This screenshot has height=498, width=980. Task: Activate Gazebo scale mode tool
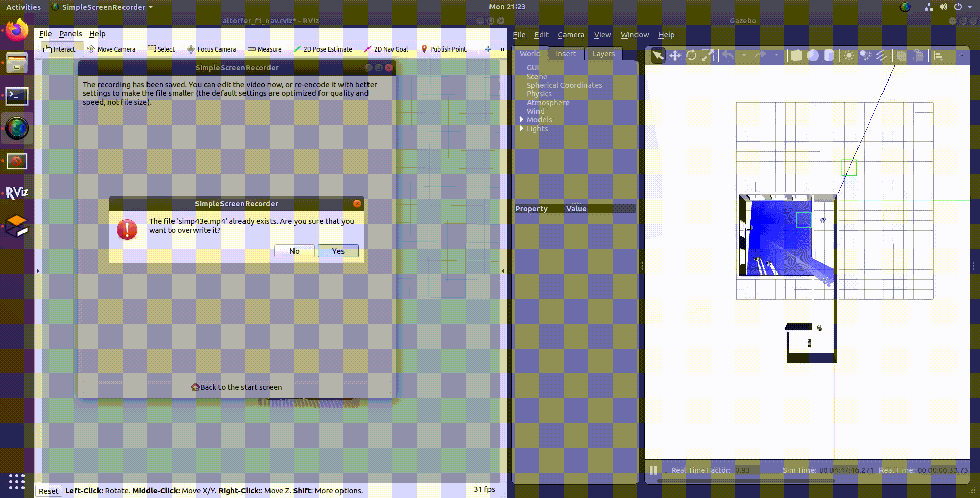[707, 56]
